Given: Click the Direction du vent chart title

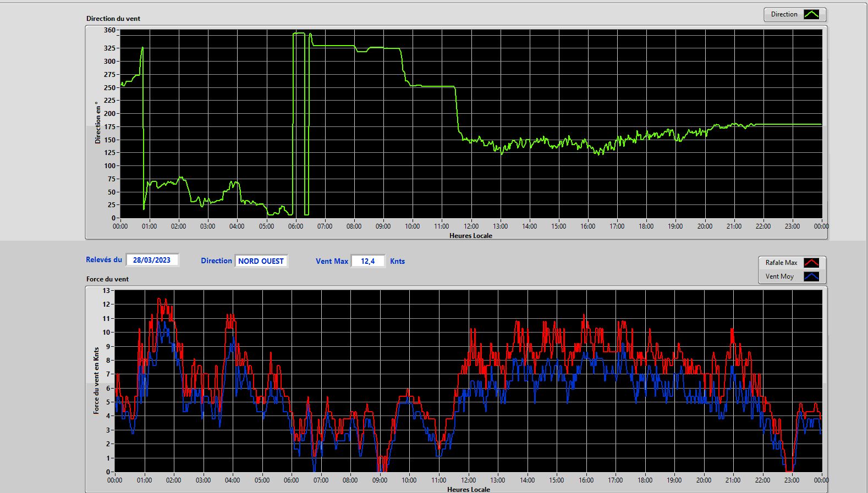Looking at the screenshot, I should (113, 18).
